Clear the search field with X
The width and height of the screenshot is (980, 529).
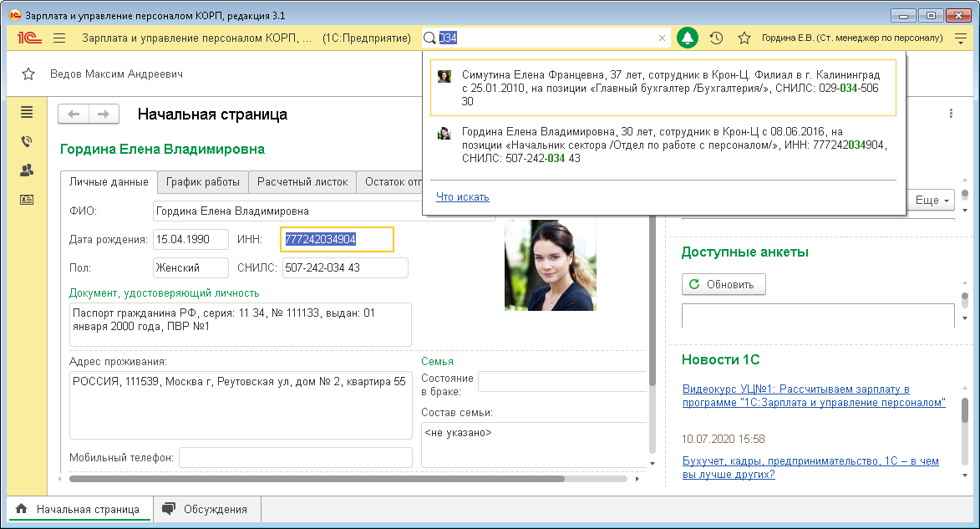662,38
